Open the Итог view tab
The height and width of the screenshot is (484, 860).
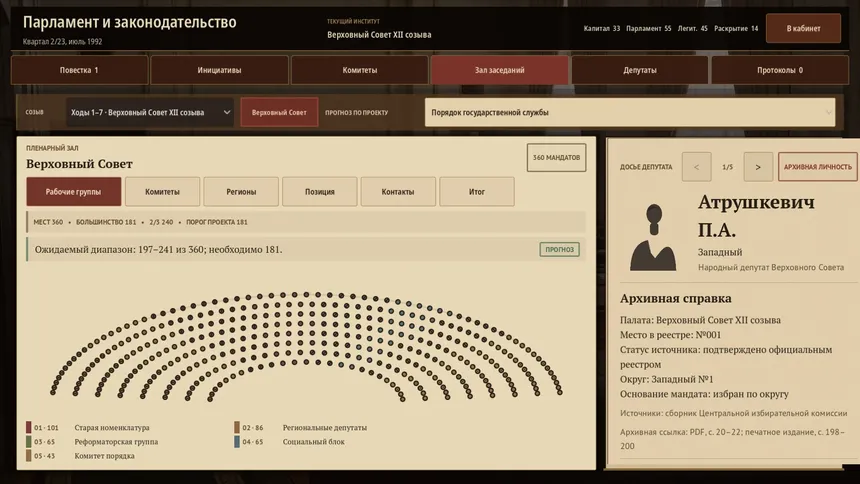click(x=477, y=192)
